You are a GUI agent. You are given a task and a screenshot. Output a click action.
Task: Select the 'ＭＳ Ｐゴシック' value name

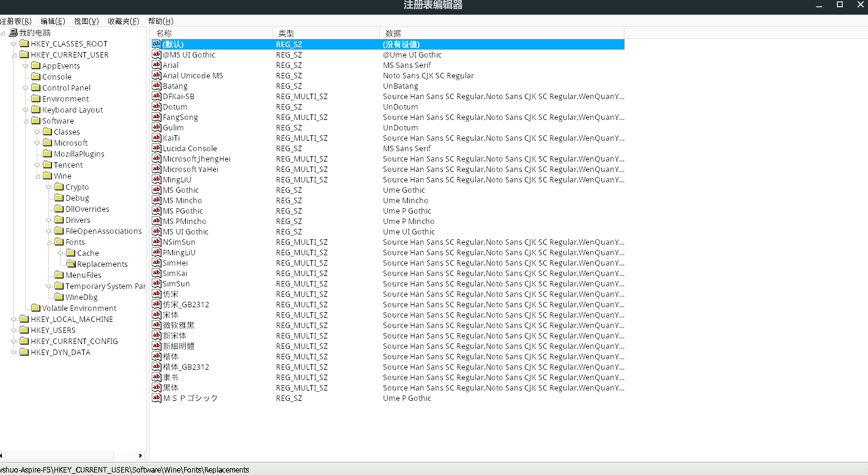click(x=190, y=398)
